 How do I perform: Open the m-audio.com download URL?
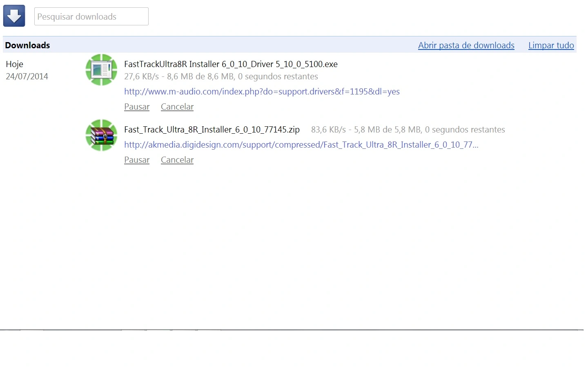[x=262, y=92]
